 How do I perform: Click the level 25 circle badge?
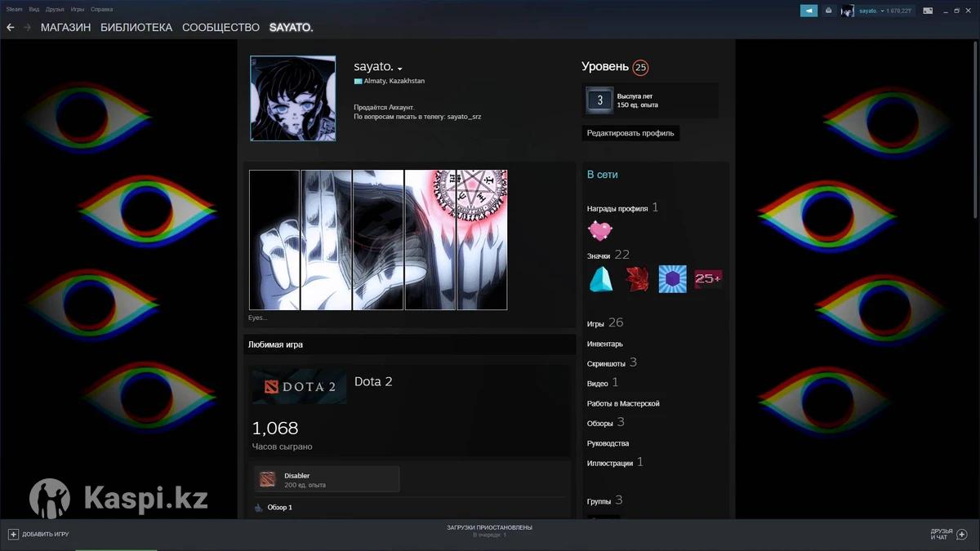point(640,67)
